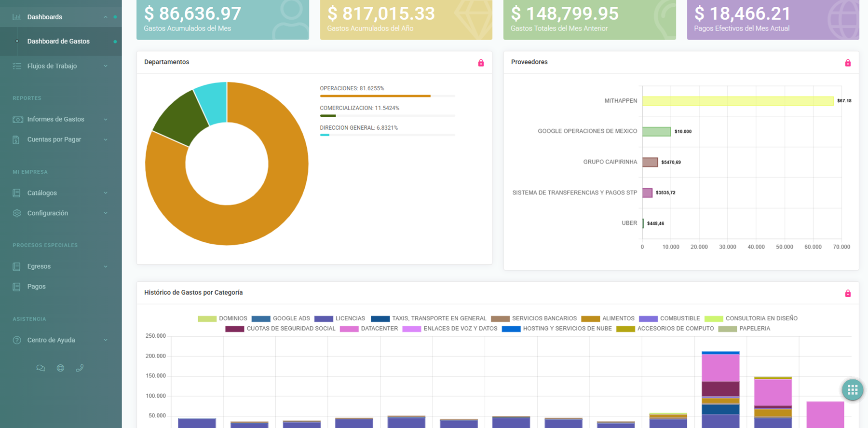The height and width of the screenshot is (428, 868).
Task: Click the lock icon in Proveedores panel
Action: point(848,63)
